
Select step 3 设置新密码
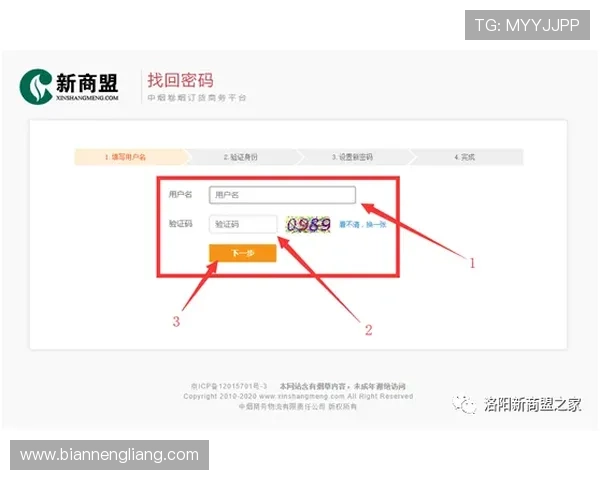[x=352, y=157]
